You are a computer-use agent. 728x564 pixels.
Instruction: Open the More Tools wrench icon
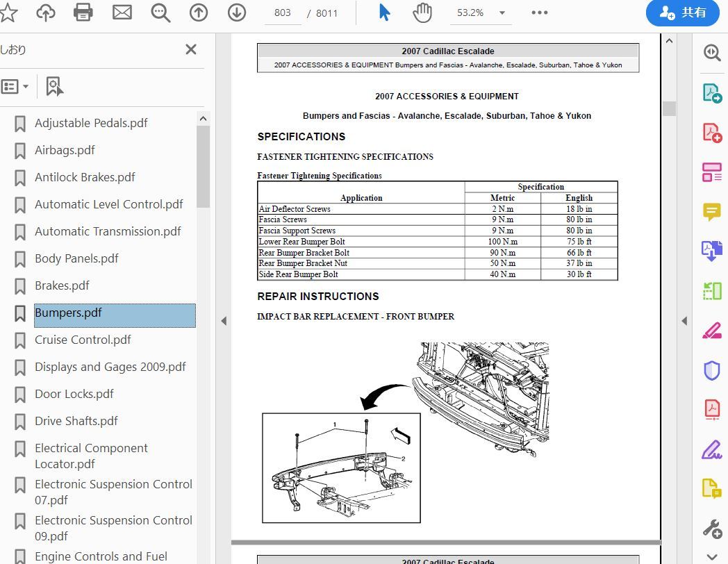tap(712, 529)
